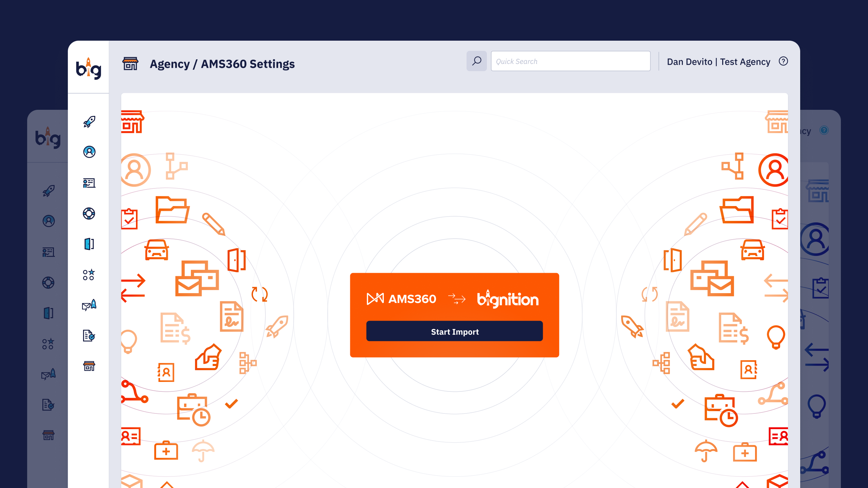Click the door icon in sidebar

[x=89, y=244]
